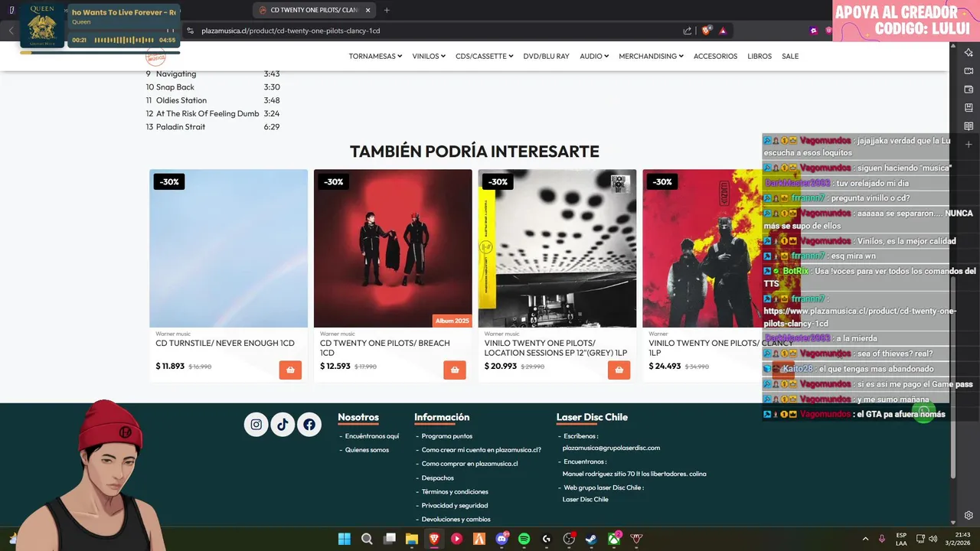The height and width of the screenshot is (551, 980).
Task: Open Reading list icon in sidebar
Action: 969,126
